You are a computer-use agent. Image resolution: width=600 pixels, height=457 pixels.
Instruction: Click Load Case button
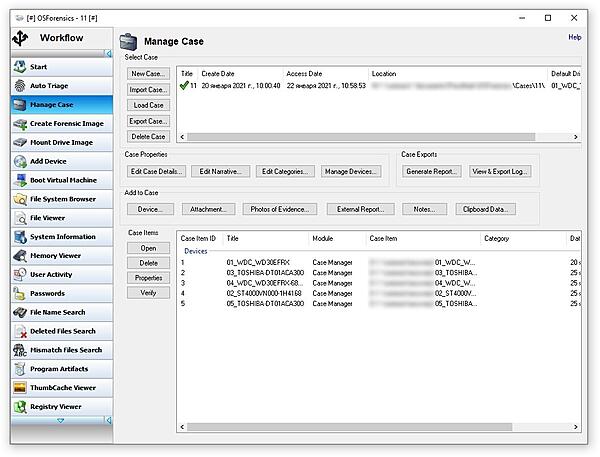pos(148,105)
